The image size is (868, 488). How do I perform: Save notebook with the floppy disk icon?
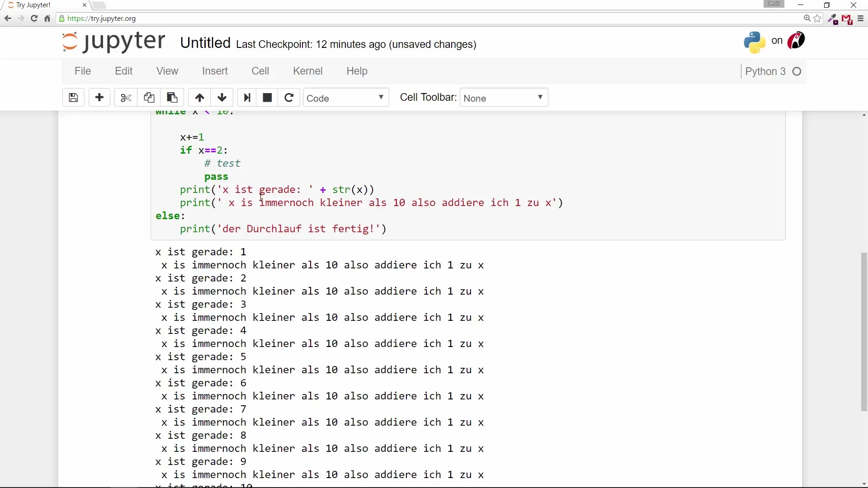(x=73, y=98)
